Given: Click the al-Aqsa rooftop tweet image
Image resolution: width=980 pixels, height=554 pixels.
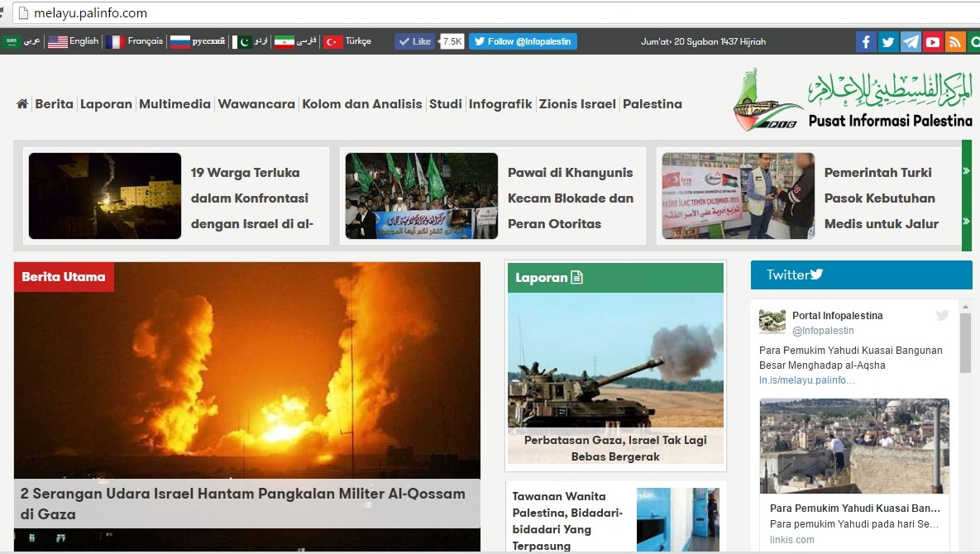Looking at the screenshot, I should 854,446.
